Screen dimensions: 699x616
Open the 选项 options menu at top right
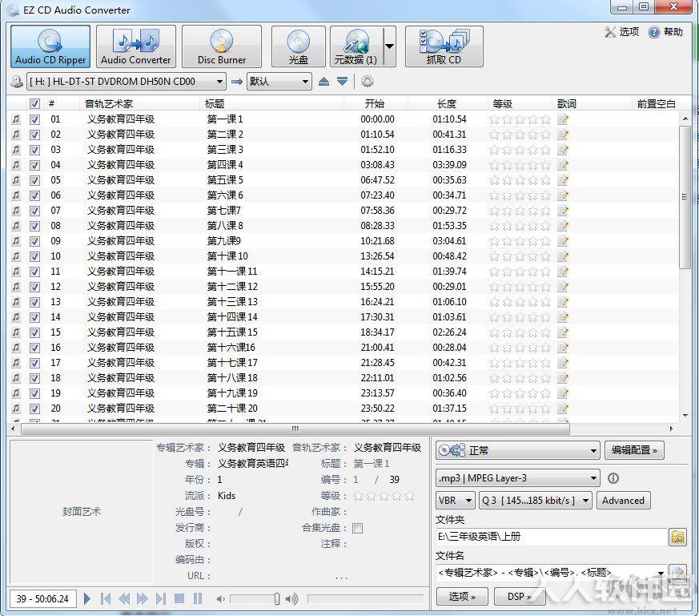(622, 32)
